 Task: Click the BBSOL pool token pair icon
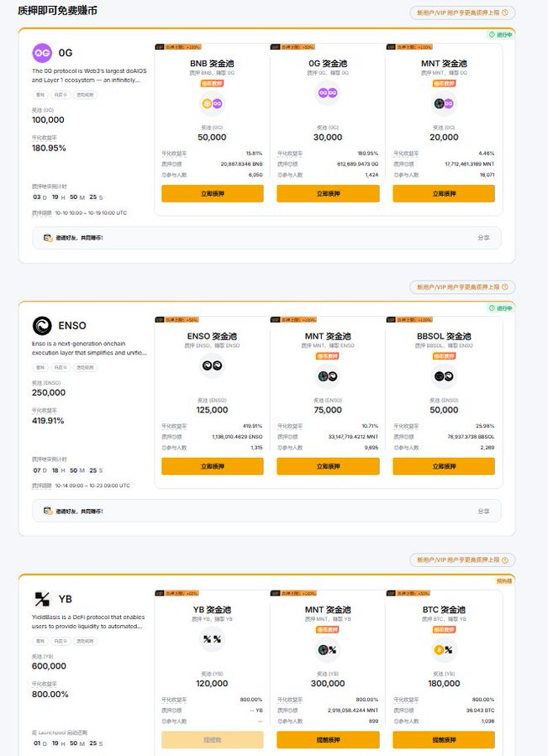tap(443, 376)
